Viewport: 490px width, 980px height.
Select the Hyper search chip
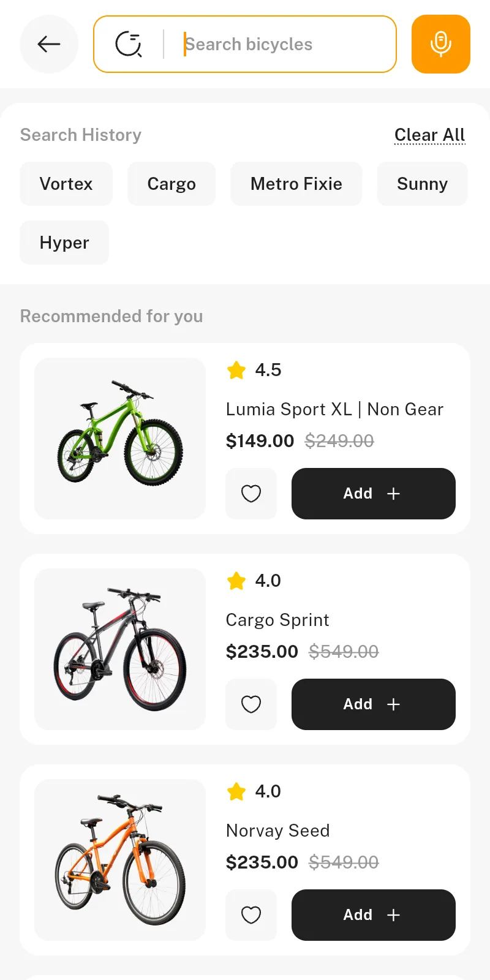64,243
